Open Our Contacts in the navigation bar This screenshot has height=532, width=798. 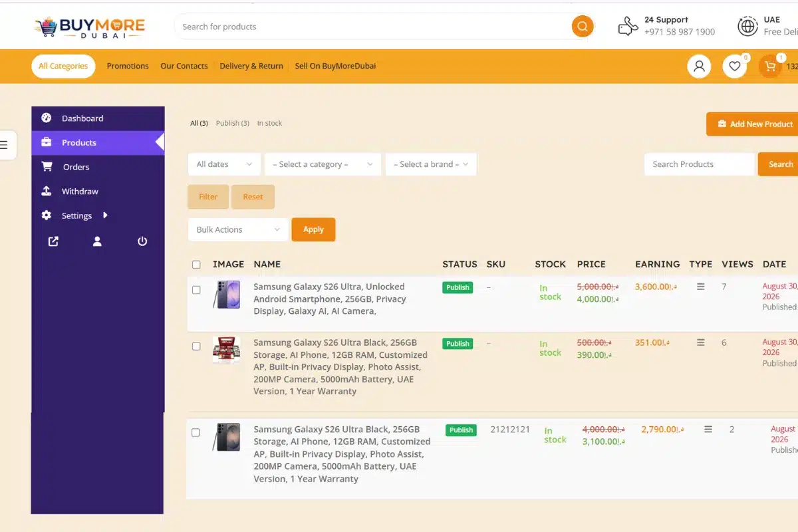click(x=184, y=66)
